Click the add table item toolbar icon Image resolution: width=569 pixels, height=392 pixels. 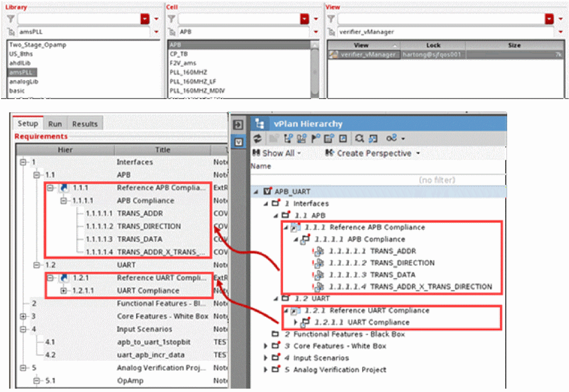coord(329,139)
